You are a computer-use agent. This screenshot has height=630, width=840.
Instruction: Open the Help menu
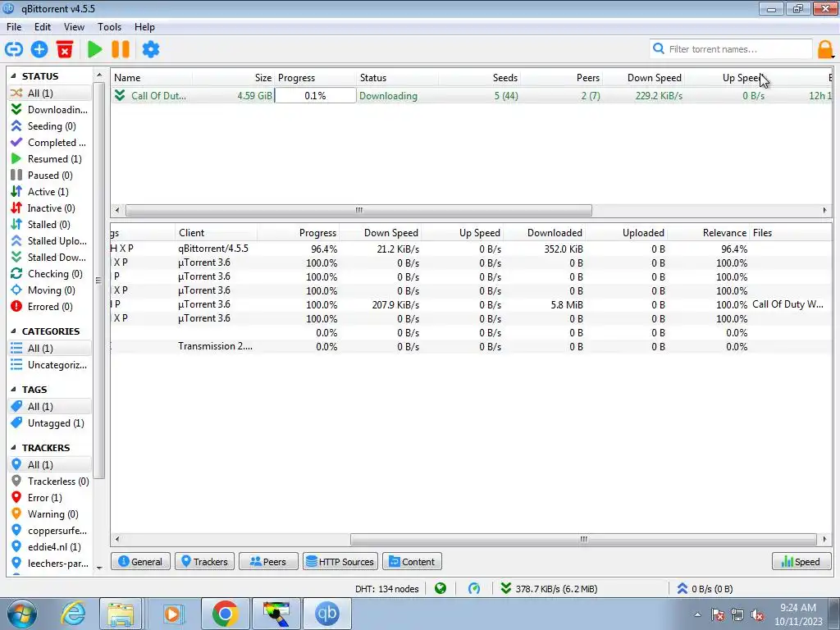[x=144, y=27]
